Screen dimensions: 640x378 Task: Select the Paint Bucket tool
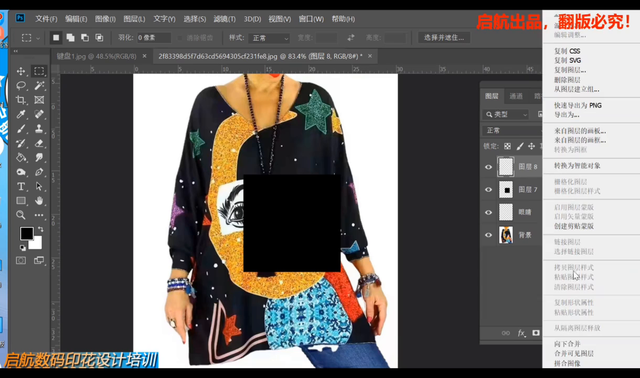[x=21, y=158]
